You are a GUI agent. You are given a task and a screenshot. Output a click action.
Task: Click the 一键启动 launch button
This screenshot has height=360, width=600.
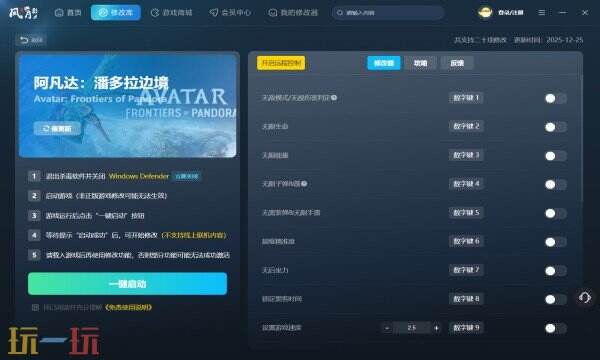pos(127,284)
